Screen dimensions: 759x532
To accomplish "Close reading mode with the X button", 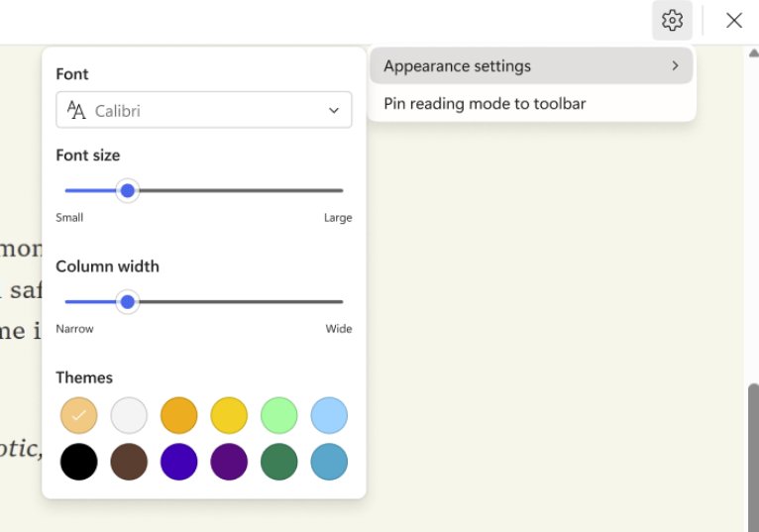I will click(734, 21).
